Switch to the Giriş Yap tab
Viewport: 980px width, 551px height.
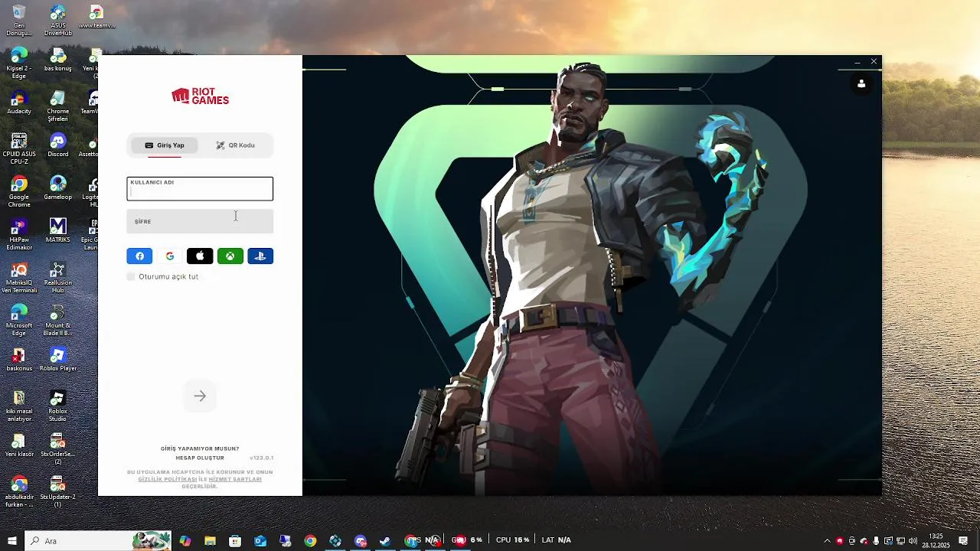pos(165,145)
